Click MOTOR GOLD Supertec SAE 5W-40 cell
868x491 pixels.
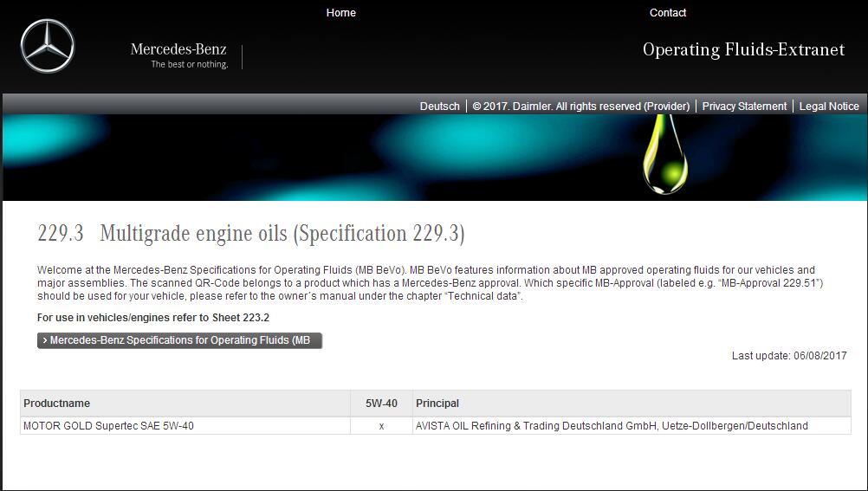click(x=185, y=426)
